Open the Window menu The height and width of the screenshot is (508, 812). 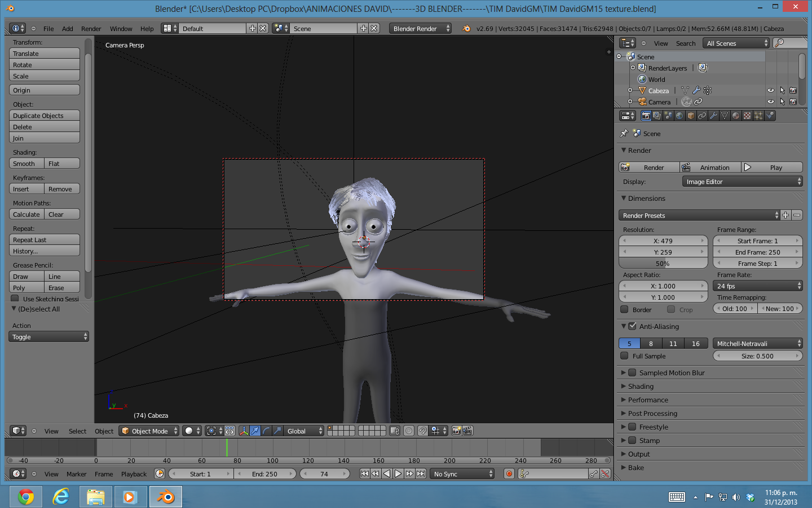(x=121, y=29)
